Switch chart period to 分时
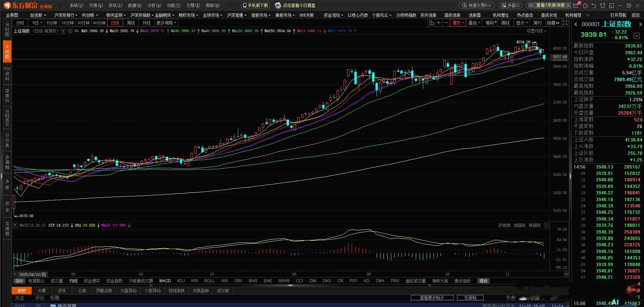Screen dimensions: 644x307 20,23
